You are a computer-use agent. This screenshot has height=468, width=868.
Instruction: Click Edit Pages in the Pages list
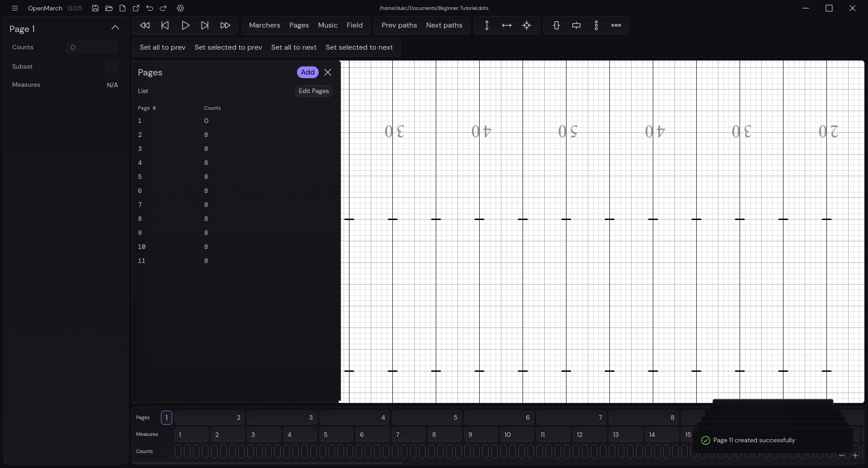(x=313, y=91)
